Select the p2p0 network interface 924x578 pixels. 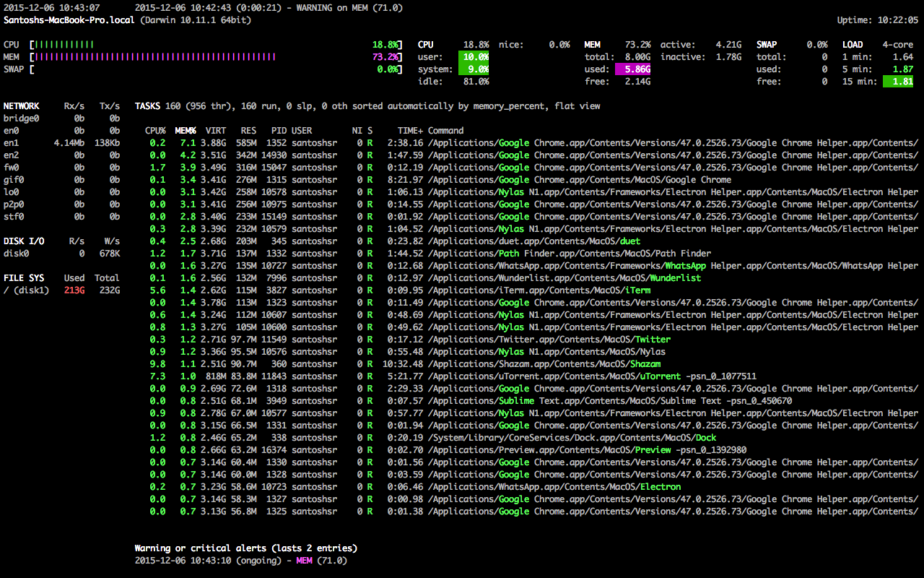click(x=14, y=204)
